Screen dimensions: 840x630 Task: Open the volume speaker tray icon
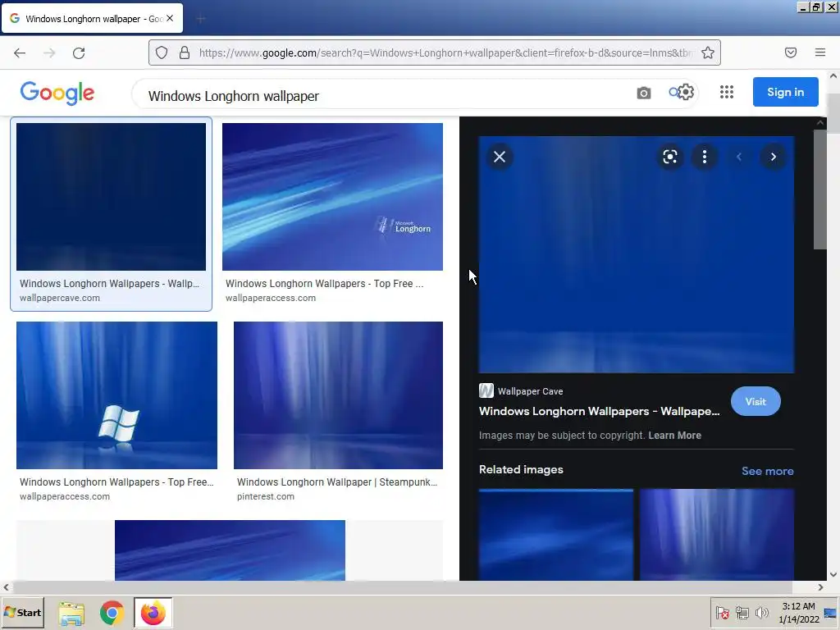[x=761, y=613]
